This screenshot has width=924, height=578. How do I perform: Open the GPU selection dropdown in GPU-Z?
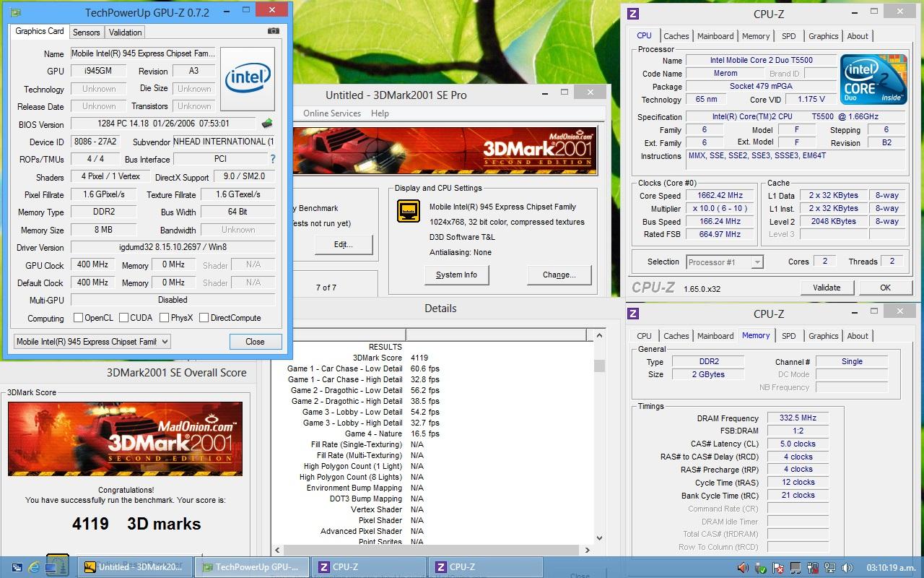[x=92, y=341]
